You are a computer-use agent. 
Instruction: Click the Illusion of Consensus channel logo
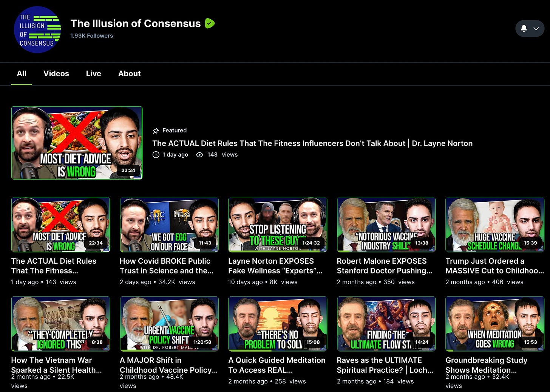37,30
